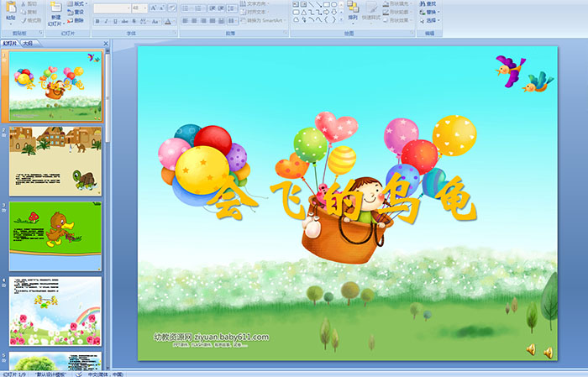Click the Font Color (A) swatch
Image resolution: width=588 pixels, height=377 pixels.
[168, 21]
